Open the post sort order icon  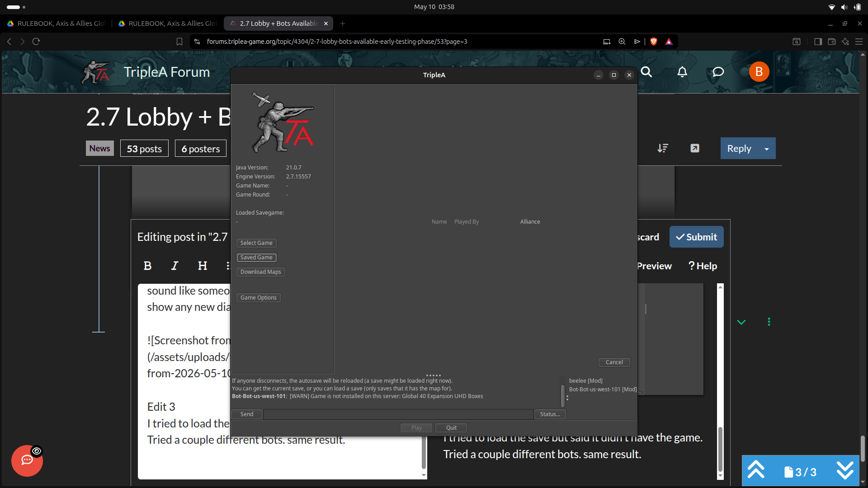tap(663, 148)
